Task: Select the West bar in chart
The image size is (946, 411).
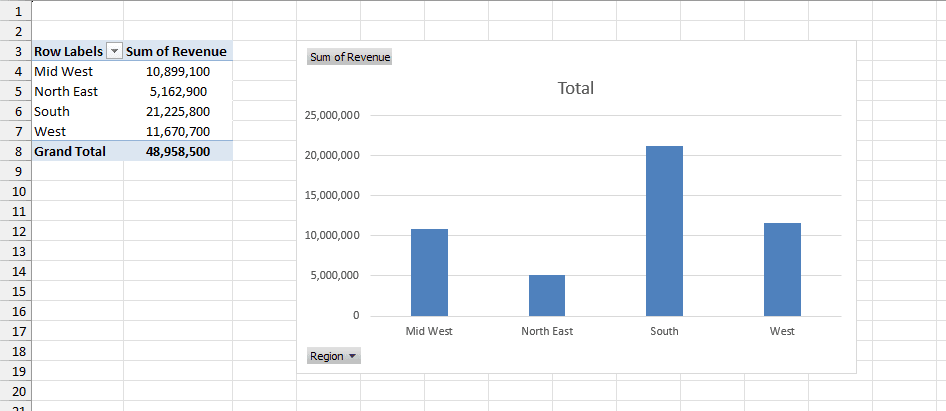Action: (783, 269)
